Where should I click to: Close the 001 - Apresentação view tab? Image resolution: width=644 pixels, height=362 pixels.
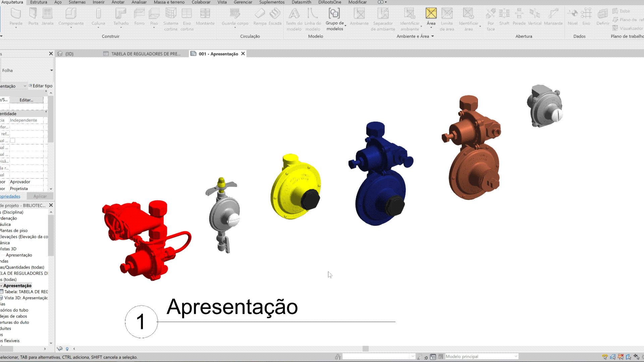[x=243, y=54]
